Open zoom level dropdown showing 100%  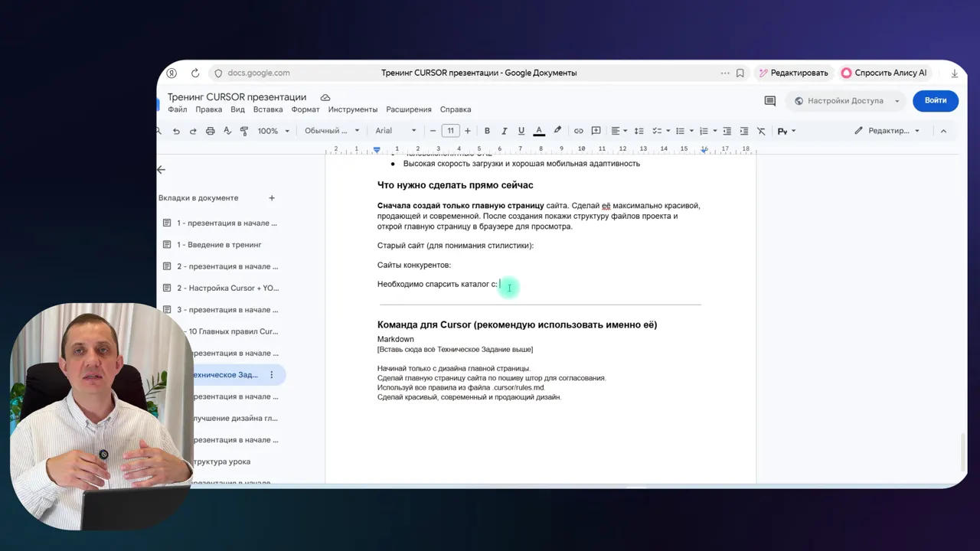(273, 131)
